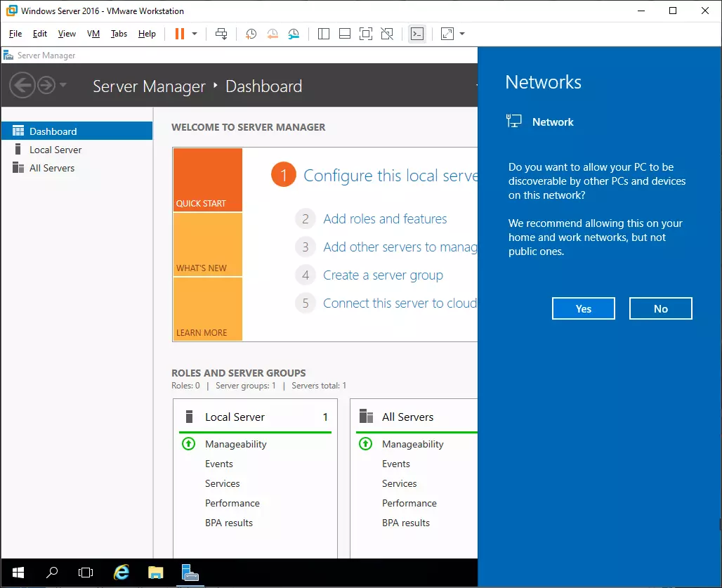Click Create a server group link
722x588 pixels.
[x=383, y=275]
